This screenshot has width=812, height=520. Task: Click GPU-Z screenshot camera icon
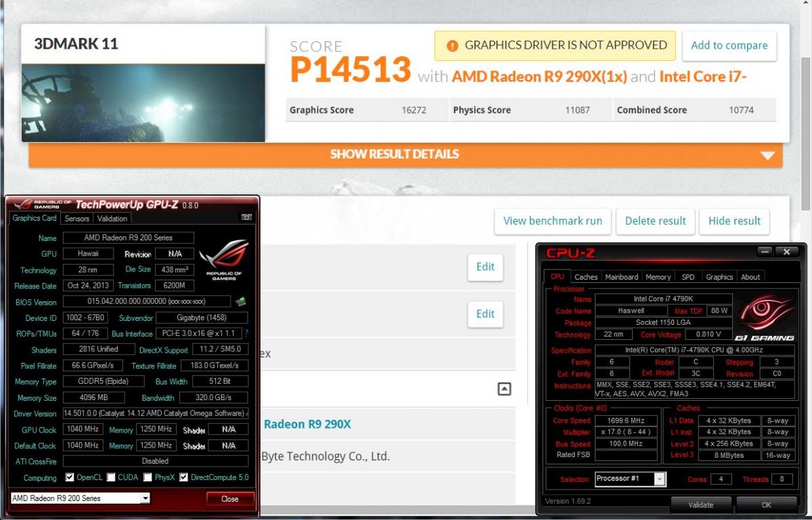[x=246, y=218]
